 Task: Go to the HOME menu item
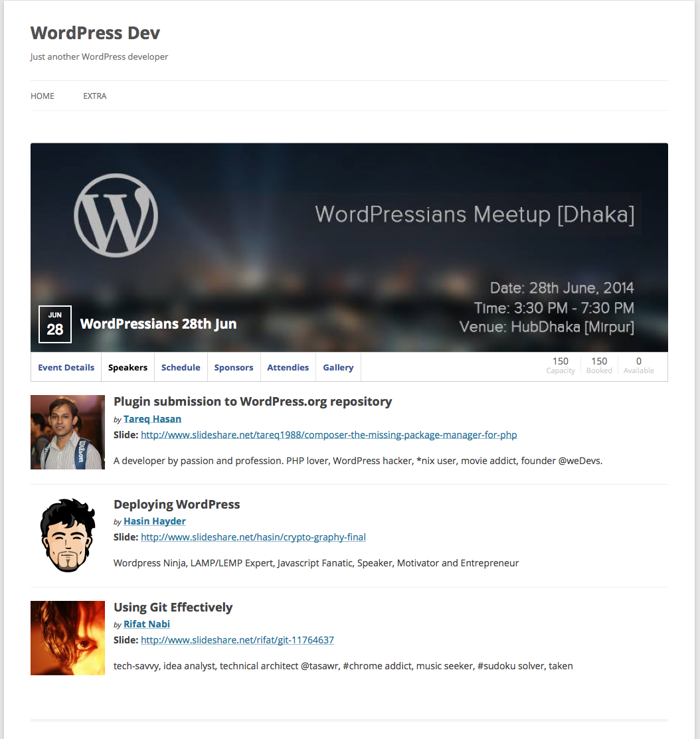(x=43, y=96)
